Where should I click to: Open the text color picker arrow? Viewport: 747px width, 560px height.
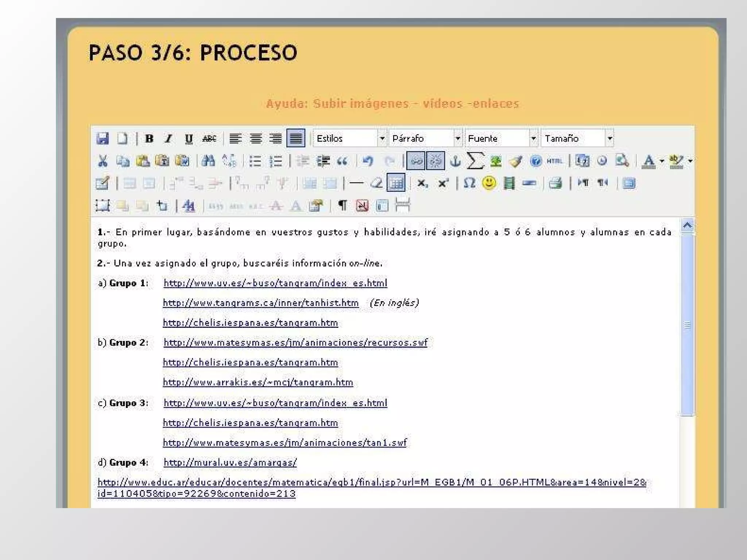click(x=662, y=161)
